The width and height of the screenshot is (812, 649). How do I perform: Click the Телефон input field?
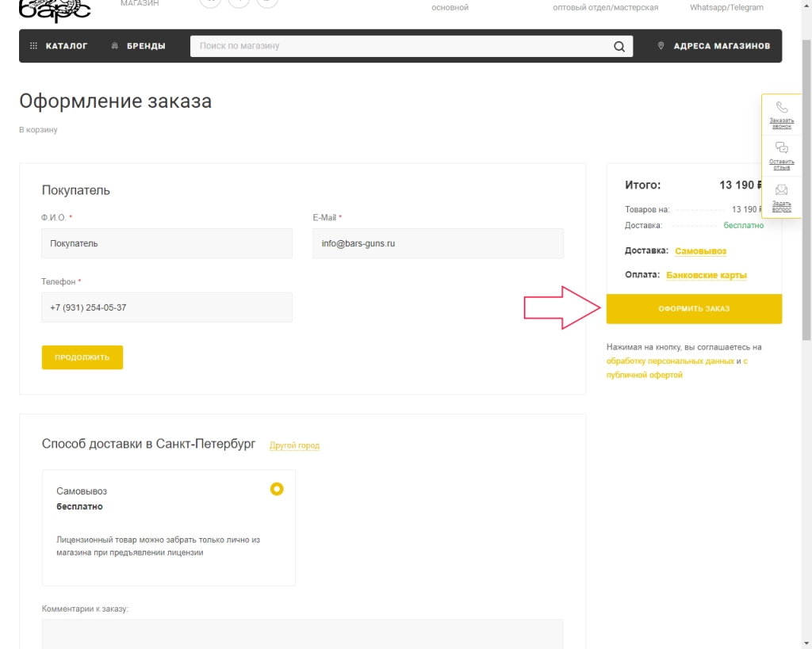[167, 307]
